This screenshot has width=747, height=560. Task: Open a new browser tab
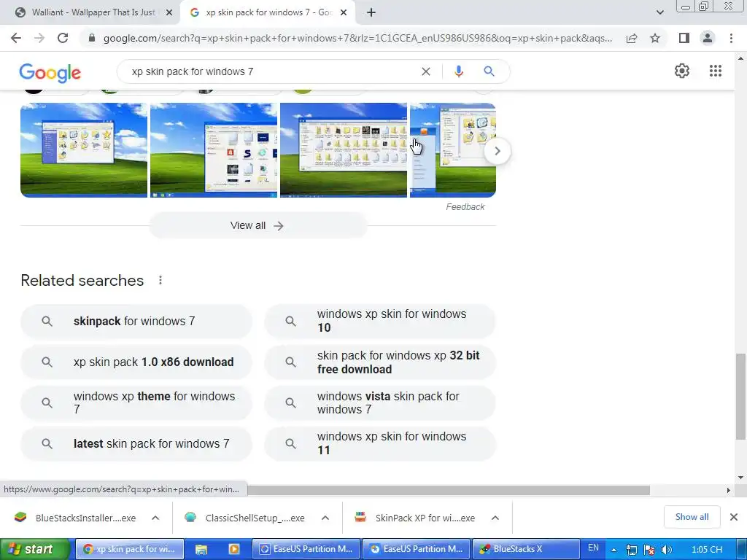[371, 12]
